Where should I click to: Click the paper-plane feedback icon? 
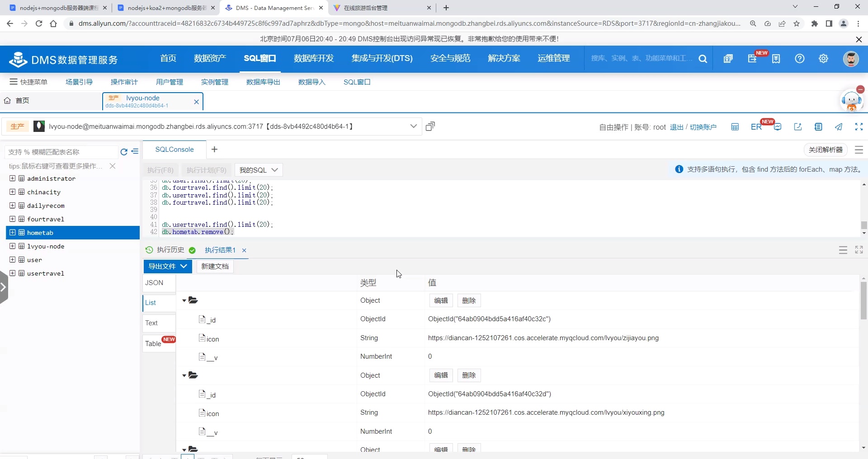pyautogui.click(x=839, y=127)
